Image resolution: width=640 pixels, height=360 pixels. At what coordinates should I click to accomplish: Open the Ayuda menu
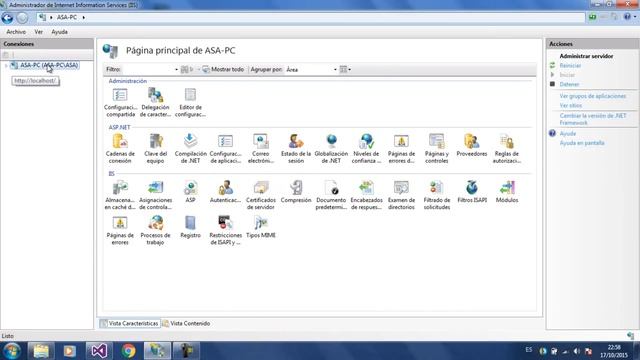point(60,32)
